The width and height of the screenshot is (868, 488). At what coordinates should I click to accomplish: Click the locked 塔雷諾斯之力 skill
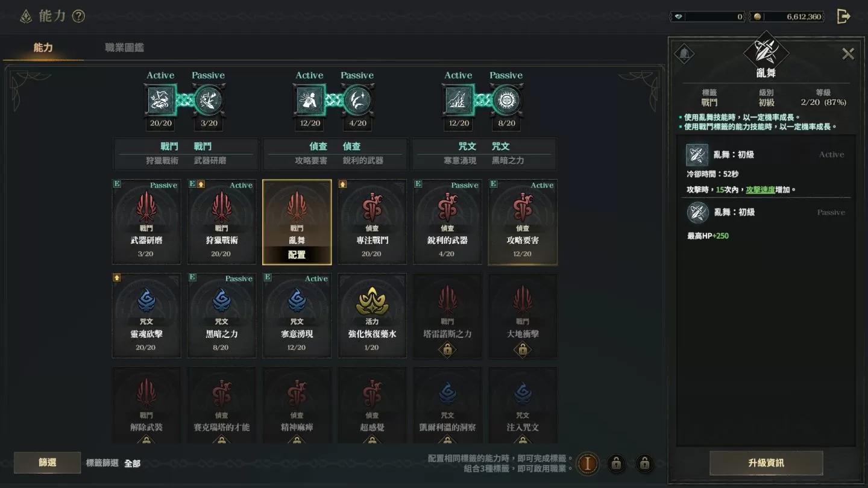tap(447, 316)
